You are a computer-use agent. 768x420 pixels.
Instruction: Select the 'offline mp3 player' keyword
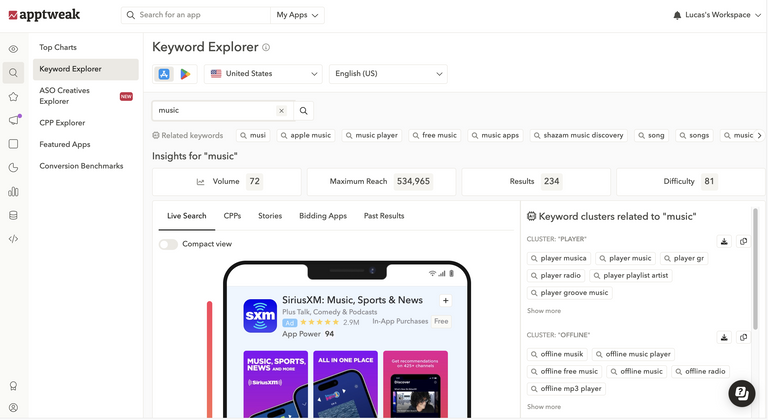(x=566, y=389)
